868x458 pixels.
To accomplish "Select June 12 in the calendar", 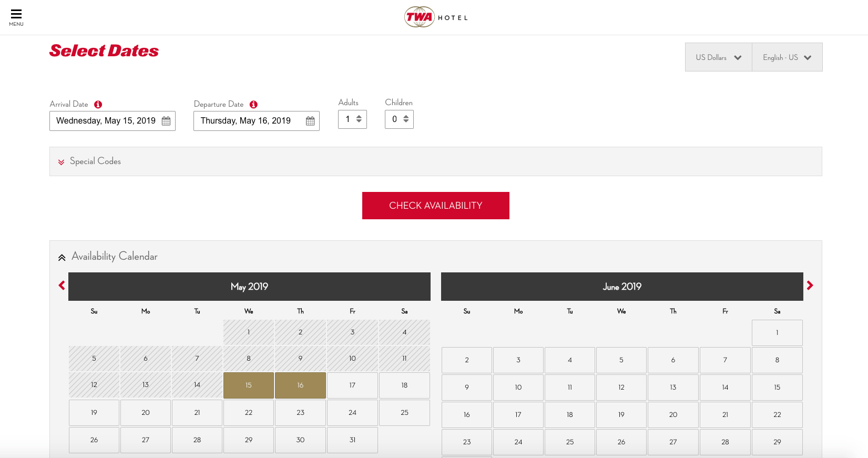I will 621,388.
